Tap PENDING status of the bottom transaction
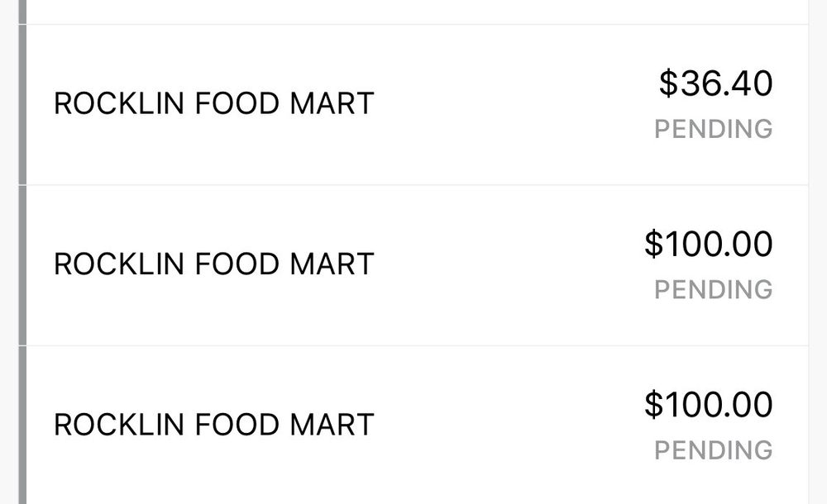This screenshot has width=827, height=504. pyautogui.click(x=713, y=449)
